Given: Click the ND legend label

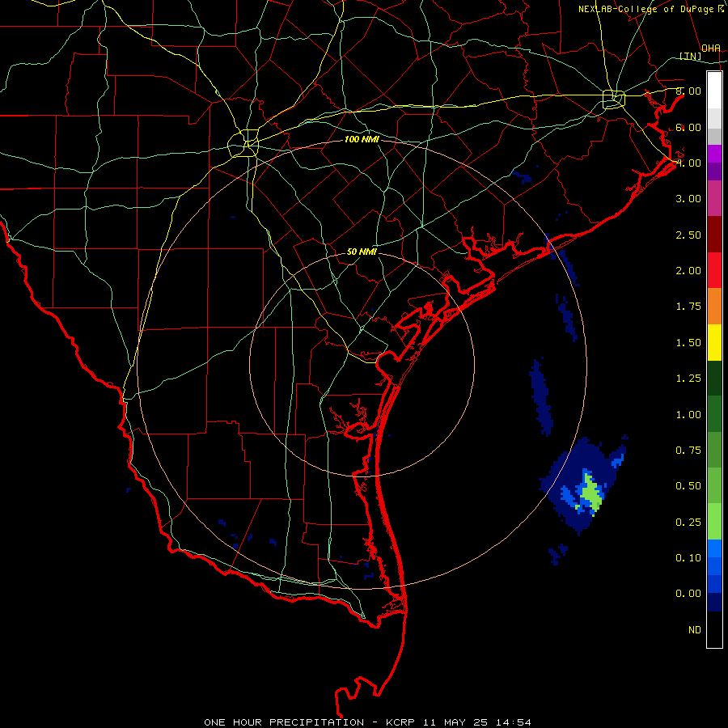Looking at the screenshot, I should (695, 630).
